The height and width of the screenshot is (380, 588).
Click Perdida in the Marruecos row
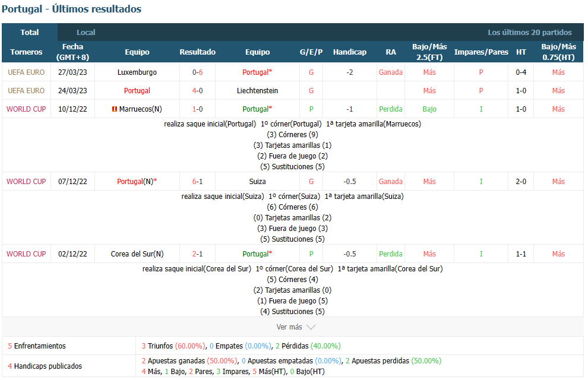click(x=391, y=109)
